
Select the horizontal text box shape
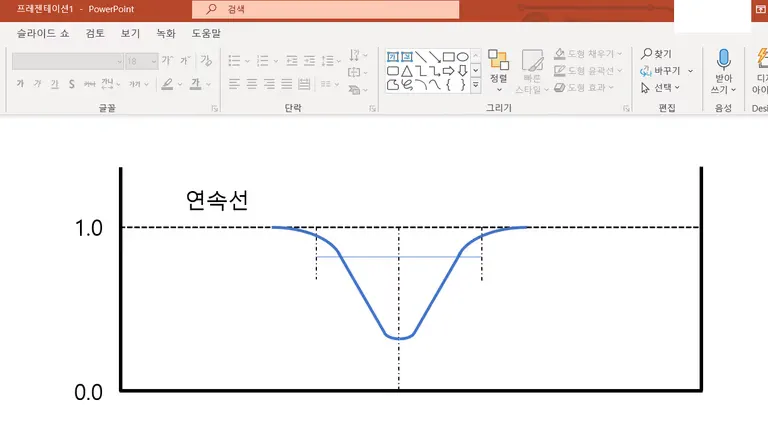click(x=393, y=57)
